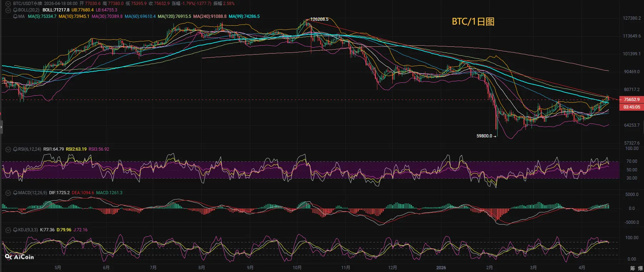Click the 127380.2 price axis label
Screen dimensions: 644x272
tap(632, 18)
